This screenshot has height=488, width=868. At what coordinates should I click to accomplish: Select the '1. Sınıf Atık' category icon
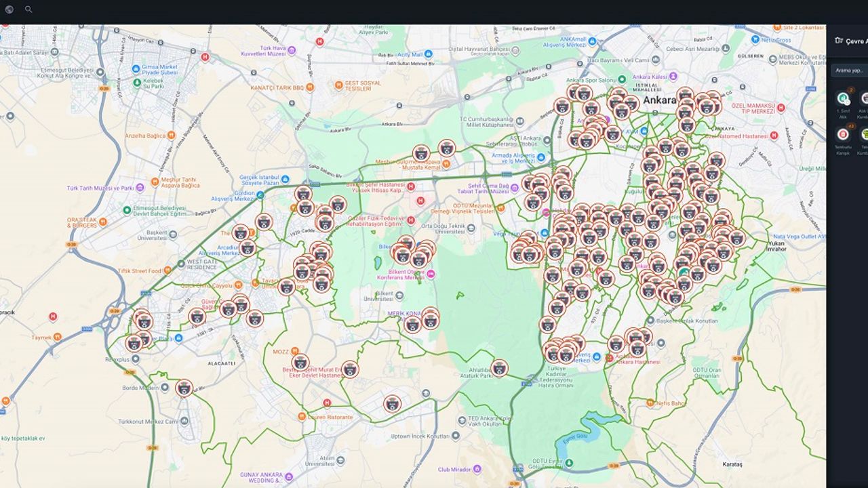pyautogui.click(x=843, y=99)
